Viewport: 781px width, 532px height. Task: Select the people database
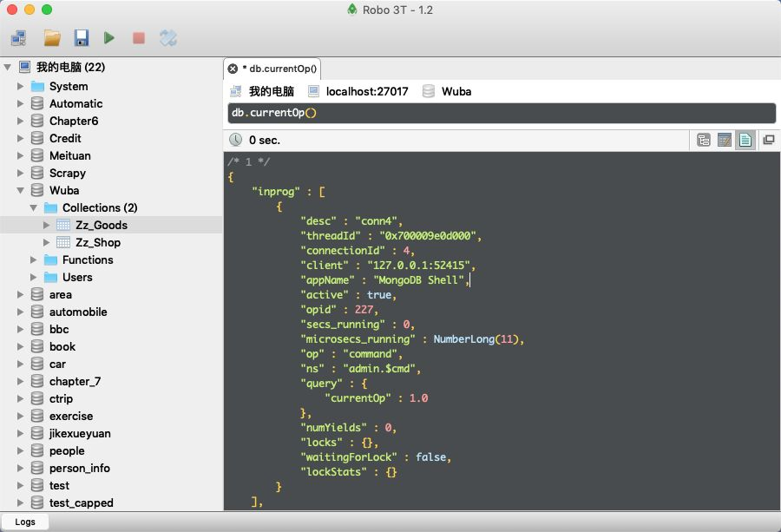pos(67,451)
